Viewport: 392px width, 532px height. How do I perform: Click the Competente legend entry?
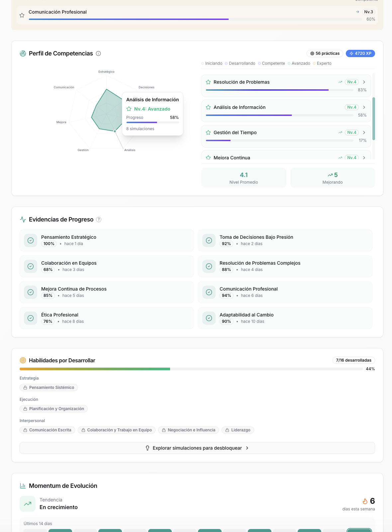pyautogui.click(x=272, y=63)
